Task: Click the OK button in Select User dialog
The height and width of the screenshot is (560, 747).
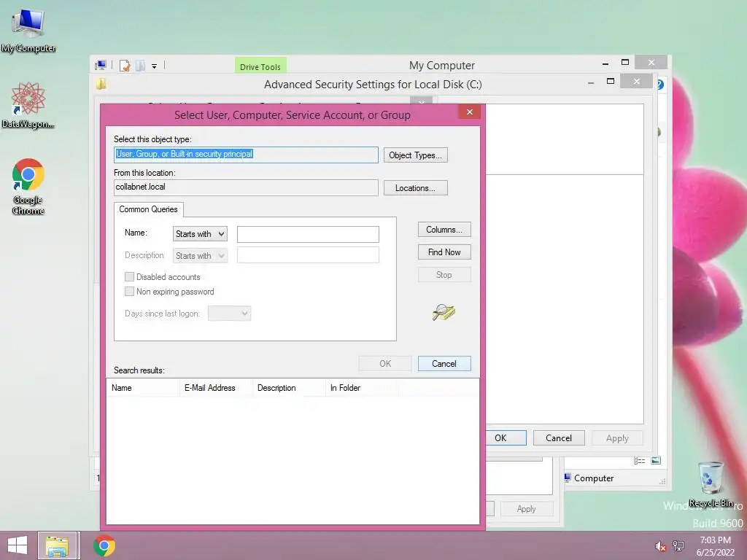Action: click(385, 364)
